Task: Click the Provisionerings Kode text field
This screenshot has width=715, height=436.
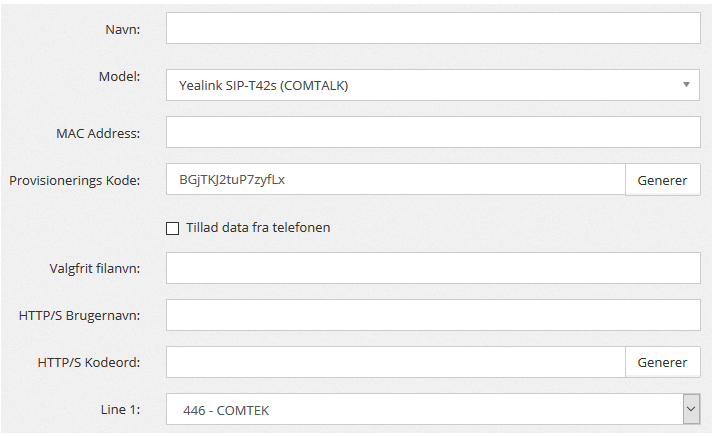Action: pos(395,180)
